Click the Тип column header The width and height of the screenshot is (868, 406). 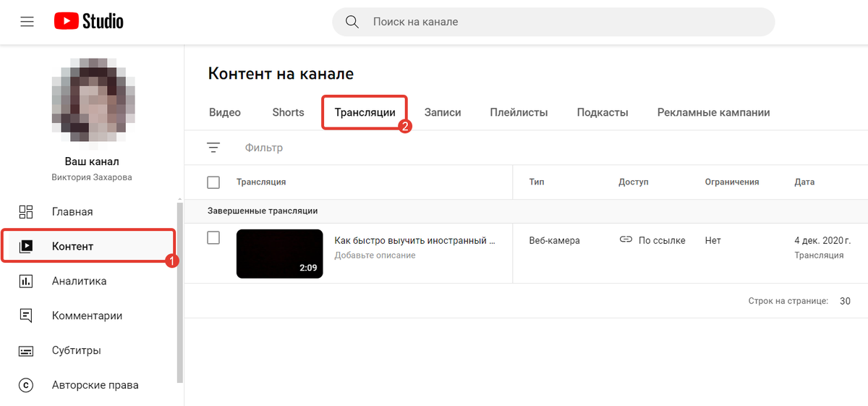click(x=537, y=182)
